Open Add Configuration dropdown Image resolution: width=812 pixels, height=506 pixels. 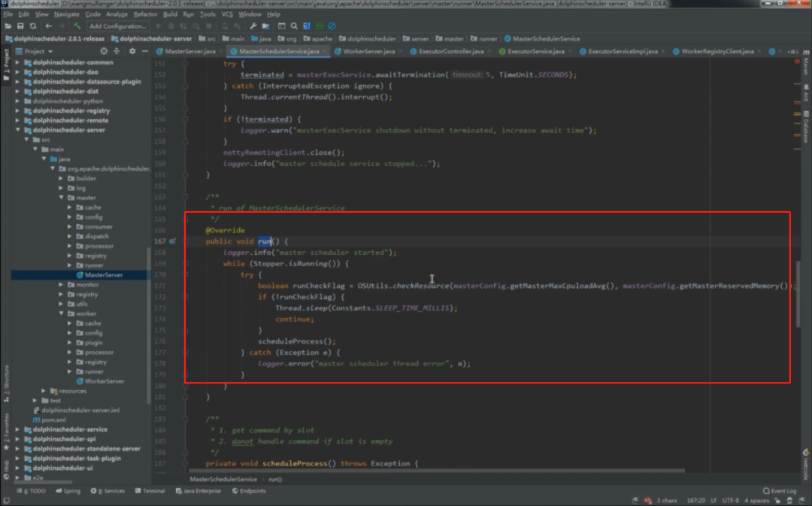tap(117, 26)
